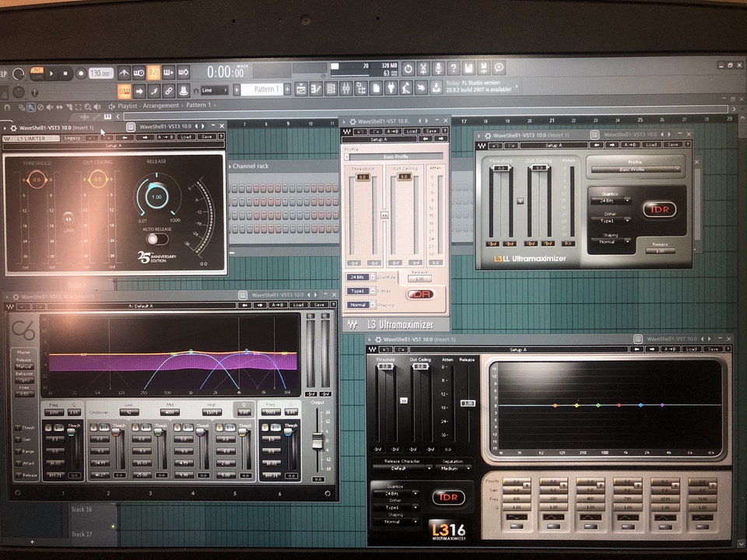Click Save in the C6 plugin toolbar

click(319, 305)
